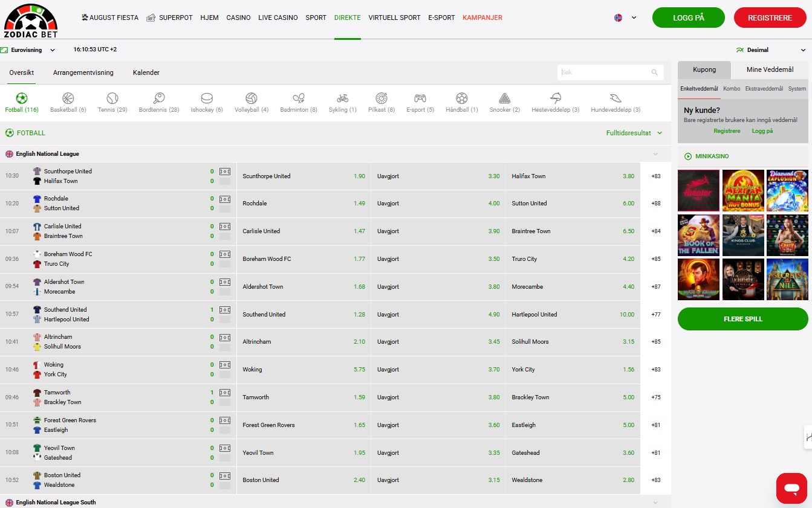Screen dimensions: 812x508
Task: Choose the Ishockey puck icon
Action: point(207,98)
